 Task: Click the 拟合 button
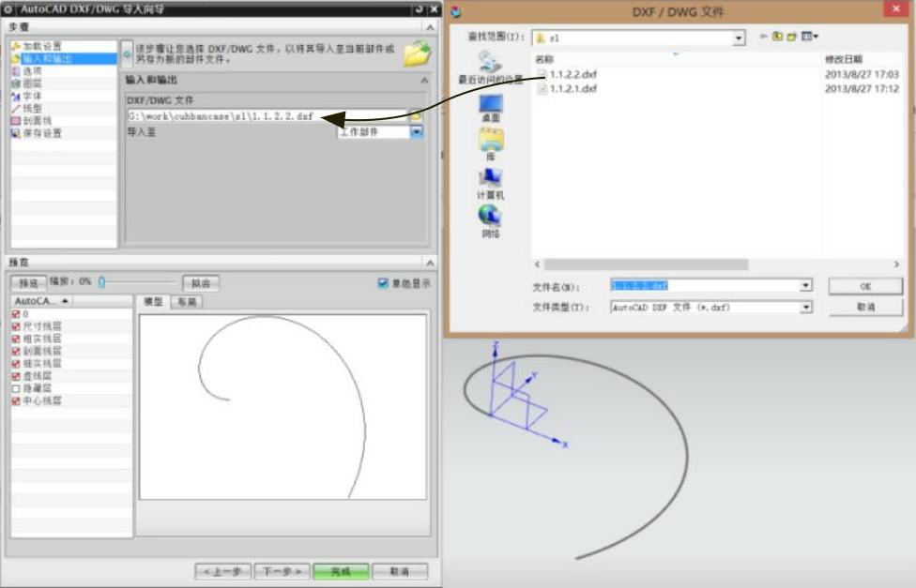point(201,283)
